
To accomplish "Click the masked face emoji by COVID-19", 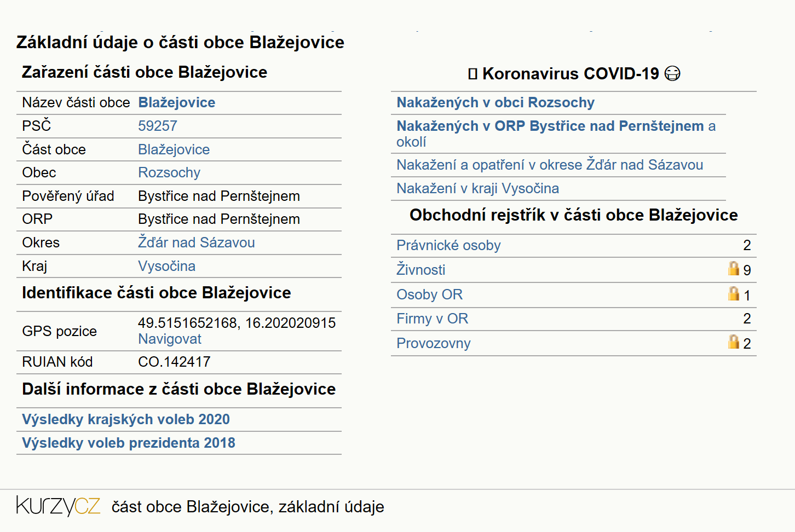I will click(x=672, y=73).
